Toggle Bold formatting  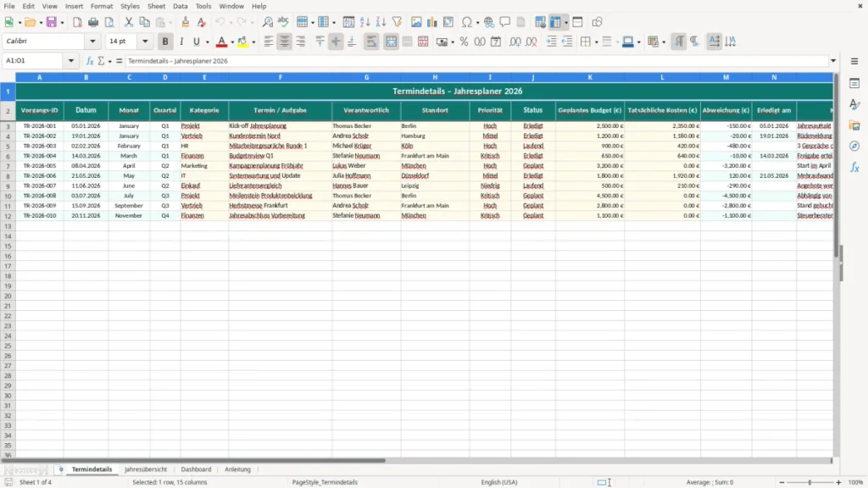165,42
